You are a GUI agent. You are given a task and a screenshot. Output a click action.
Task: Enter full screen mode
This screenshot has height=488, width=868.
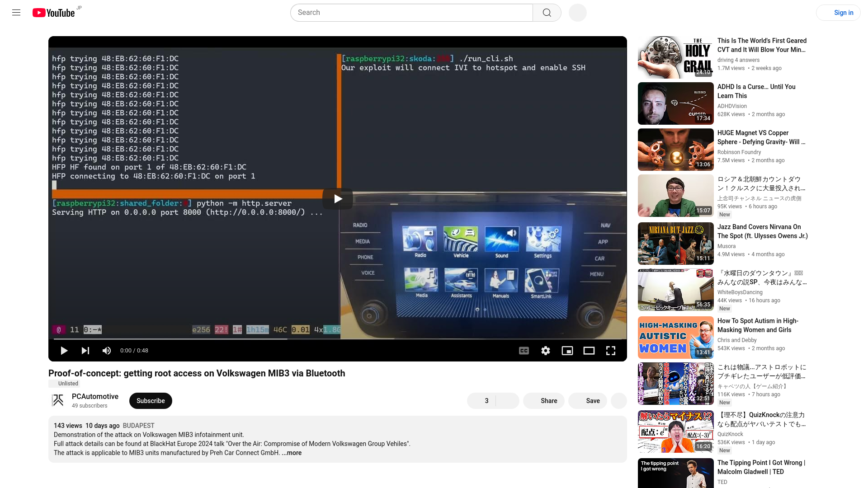pos(611,351)
